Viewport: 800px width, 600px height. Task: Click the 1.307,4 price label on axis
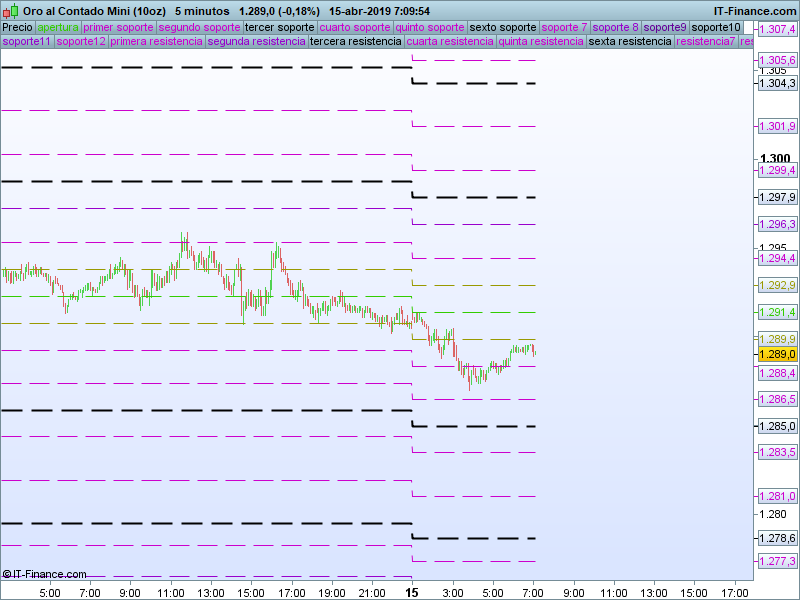tap(777, 30)
